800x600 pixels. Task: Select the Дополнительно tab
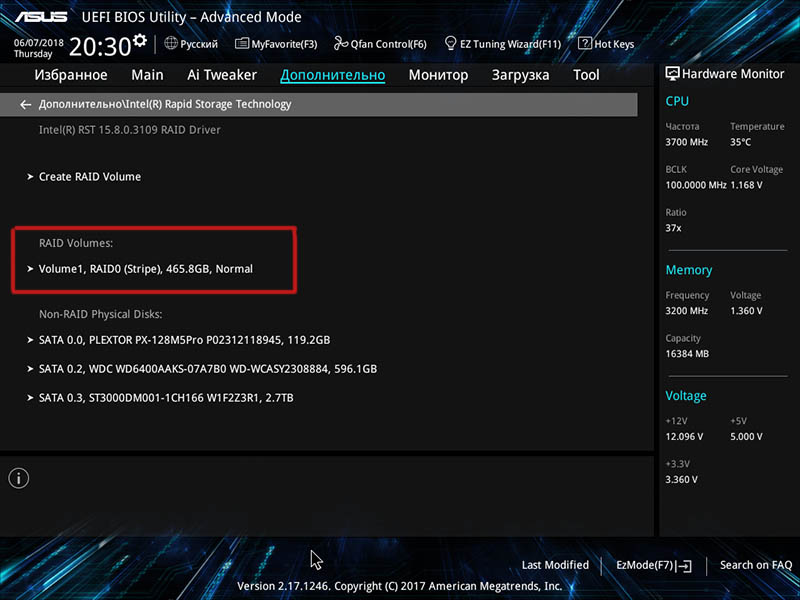point(333,75)
